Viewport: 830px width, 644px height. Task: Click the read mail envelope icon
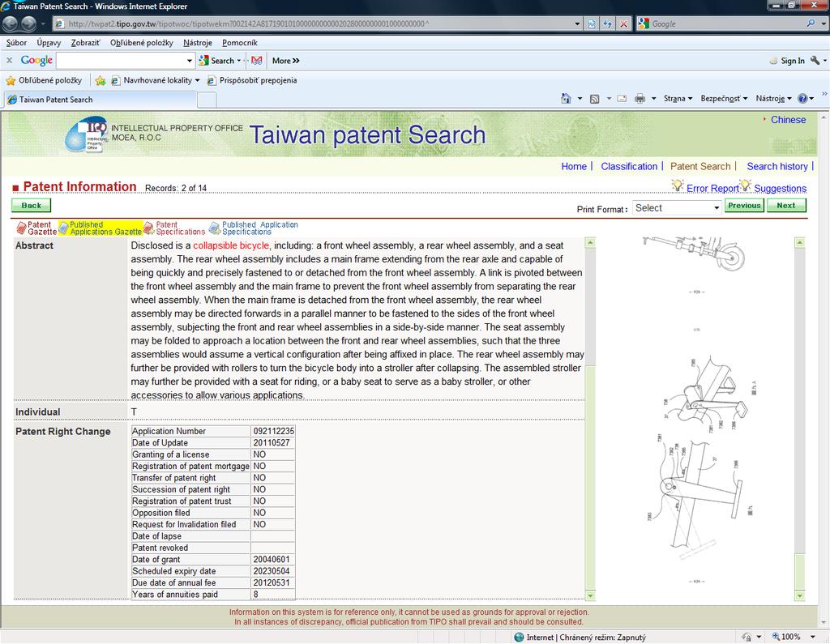click(x=622, y=99)
